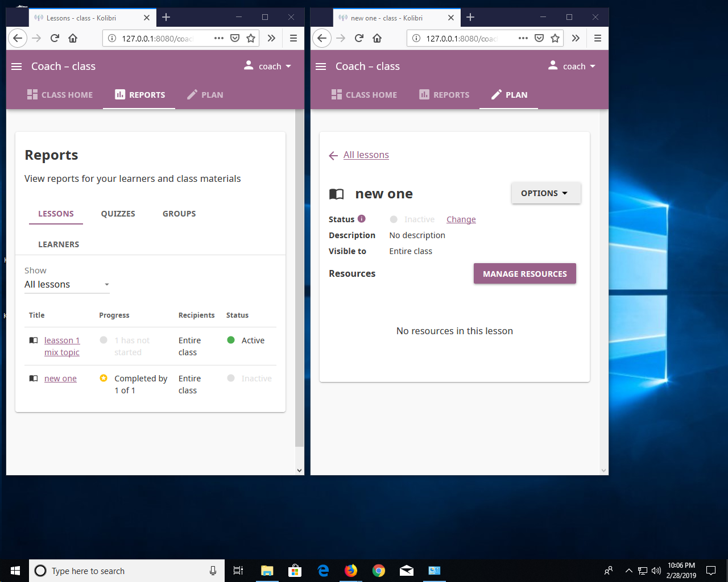The height and width of the screenshot is (582, 728).
Task: Open page actions dots in left browser
Action: [x=219, y=38]
